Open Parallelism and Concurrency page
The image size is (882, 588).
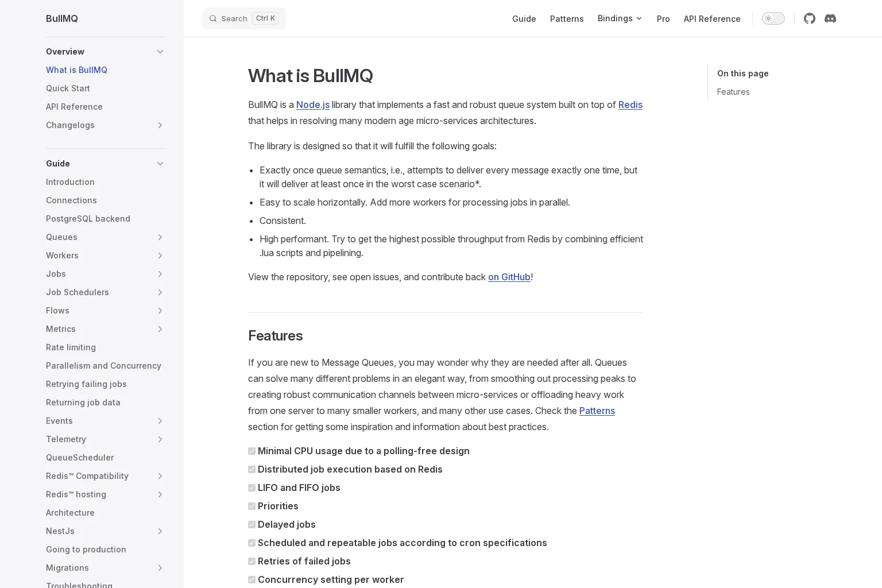click(103, 366)
